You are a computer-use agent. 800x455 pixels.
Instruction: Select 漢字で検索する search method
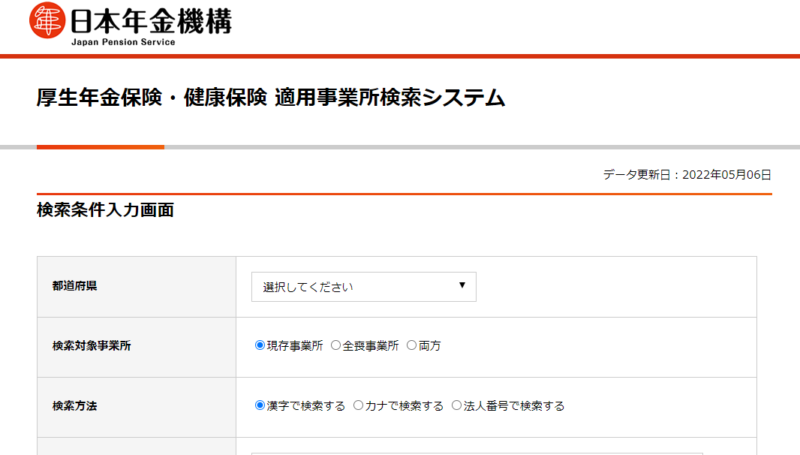(261, 406)
